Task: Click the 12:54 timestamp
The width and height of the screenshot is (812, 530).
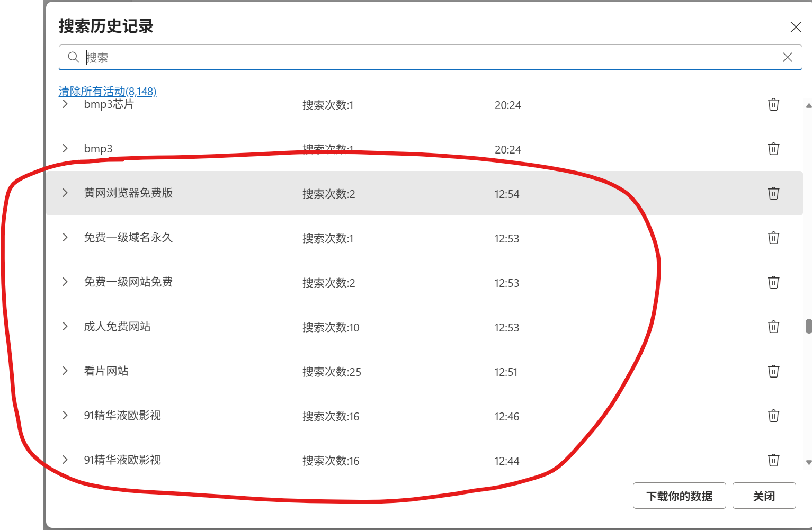Action: (x=507, y=194)
